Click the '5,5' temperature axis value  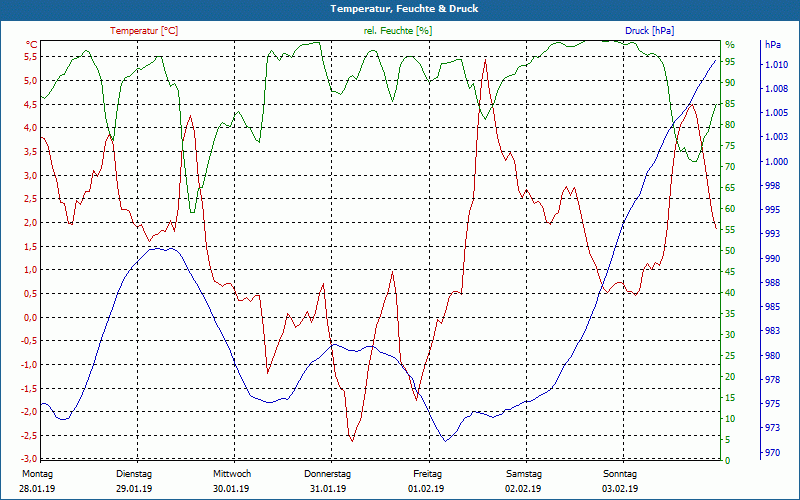[31, 57]
